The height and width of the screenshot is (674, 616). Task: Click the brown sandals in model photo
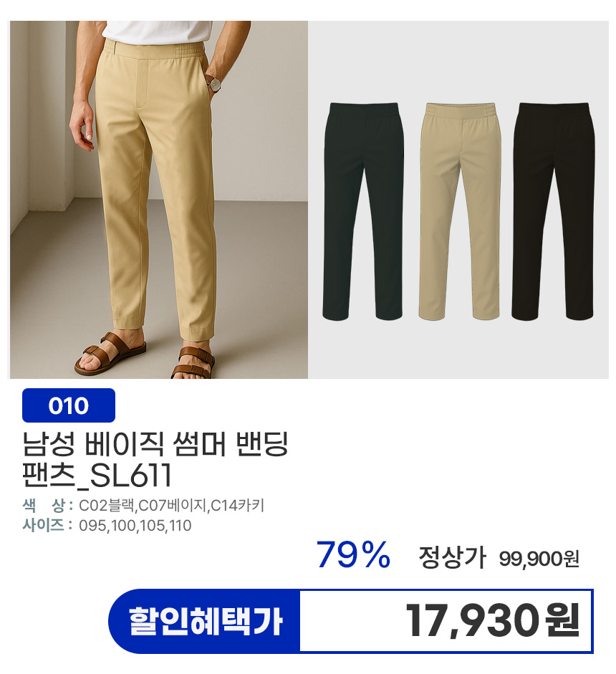146,355
